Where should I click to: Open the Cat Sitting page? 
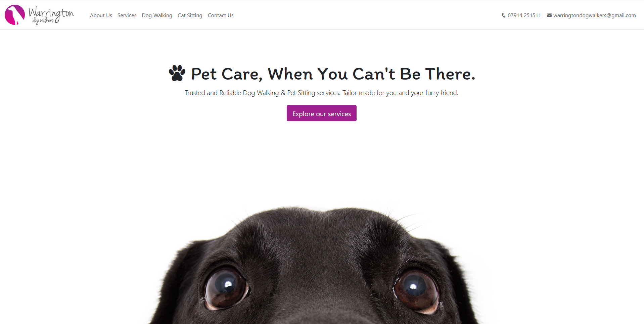coord(190,15)
